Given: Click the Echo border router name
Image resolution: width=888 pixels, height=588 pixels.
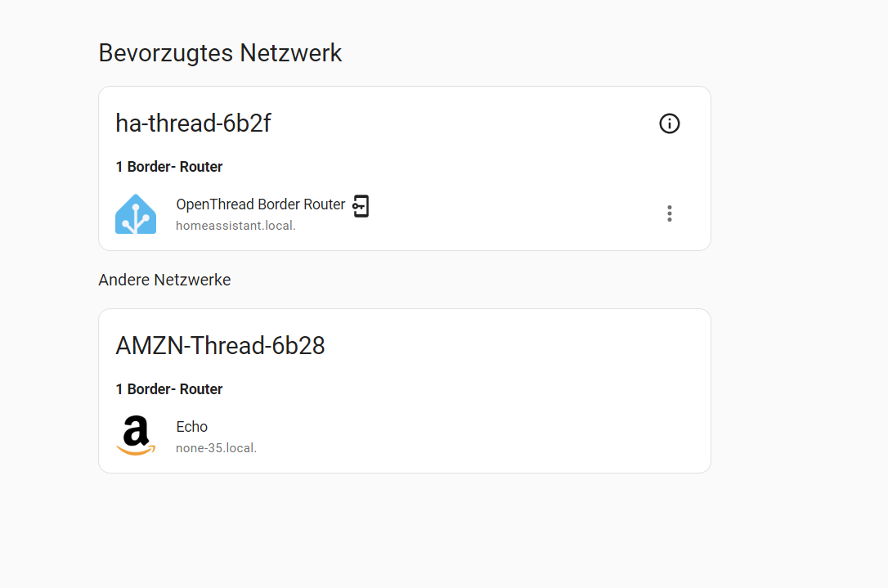Looking at the screenshot, I should (192, 427).
